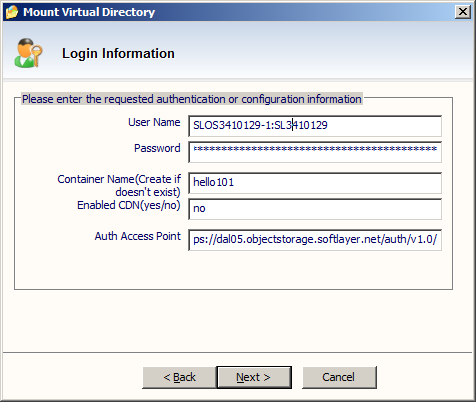Click the Login Information heading
The width and height of the screenshot is (476, 402).
point(118,53)
